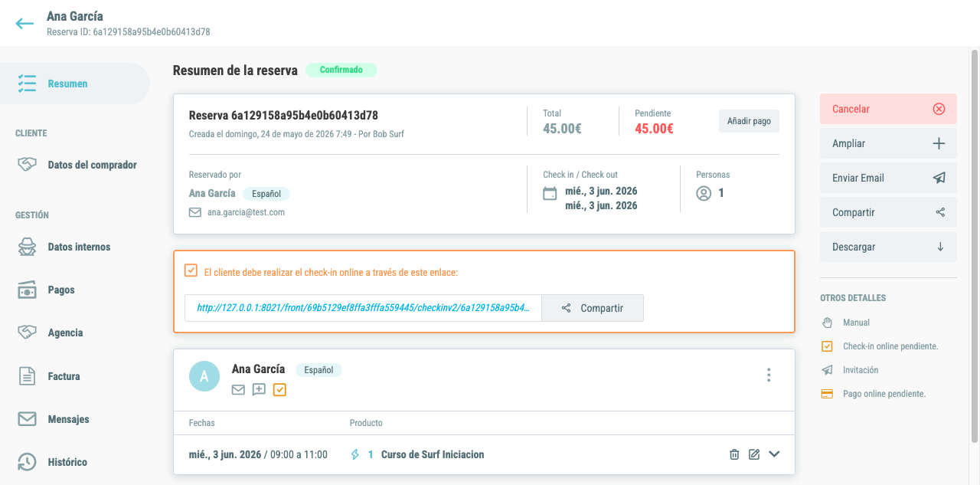Viewport: 980px width, 485px height.
Task: Edit the Curso de Surf Iniciacion line
Action: 754,454
